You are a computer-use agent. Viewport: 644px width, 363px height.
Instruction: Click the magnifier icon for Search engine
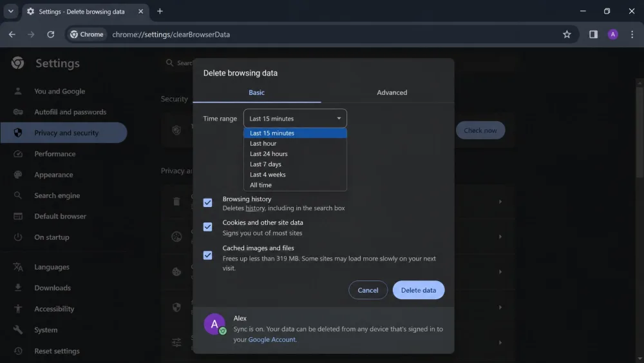point(17,195)
